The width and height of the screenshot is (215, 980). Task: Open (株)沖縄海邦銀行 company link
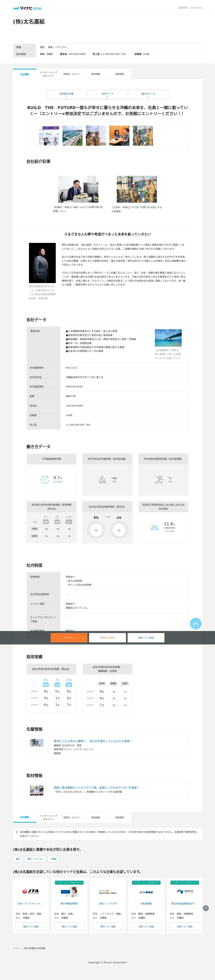point(69,903)
